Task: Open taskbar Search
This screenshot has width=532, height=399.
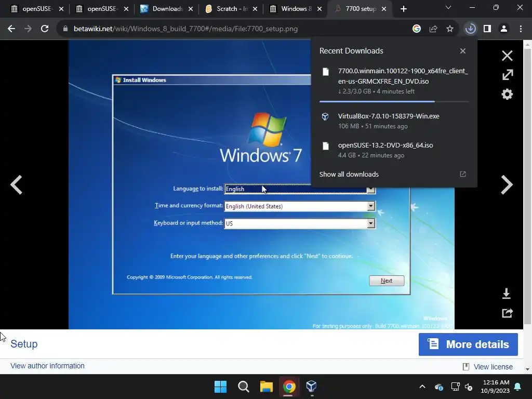Action: point(243,387)
